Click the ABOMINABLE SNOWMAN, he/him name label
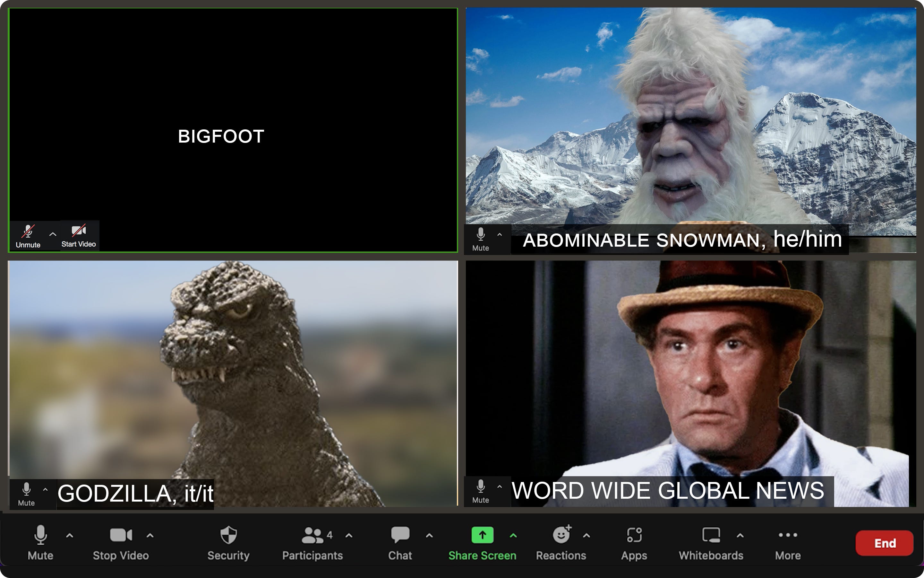 coord(682,240)
